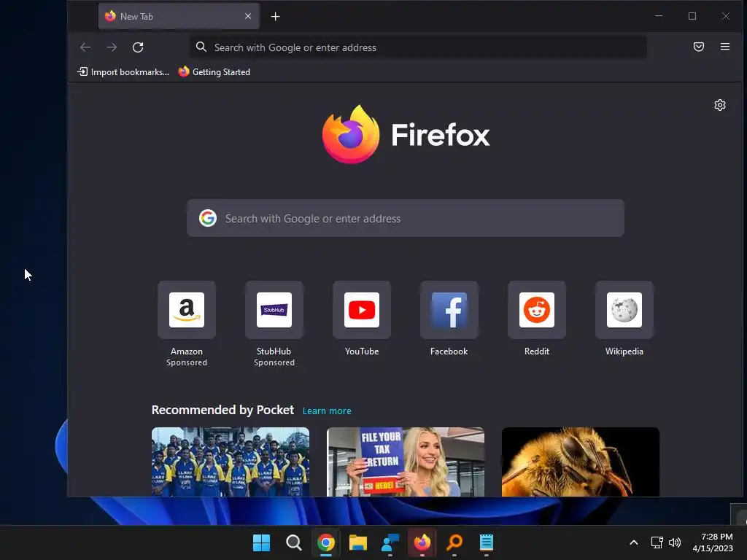Close the New Tab tab
The height and width of the screenshot is (560, 747).
(x=248, y=16)
